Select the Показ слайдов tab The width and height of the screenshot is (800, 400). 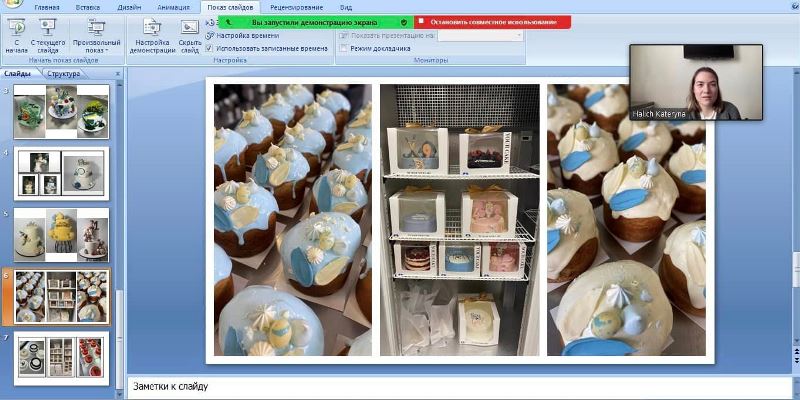pos(230,8)
